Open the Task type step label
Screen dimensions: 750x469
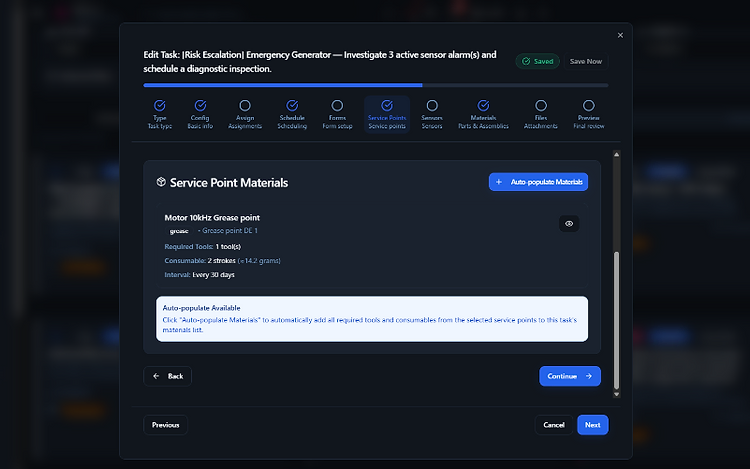(x=160, y=126)
